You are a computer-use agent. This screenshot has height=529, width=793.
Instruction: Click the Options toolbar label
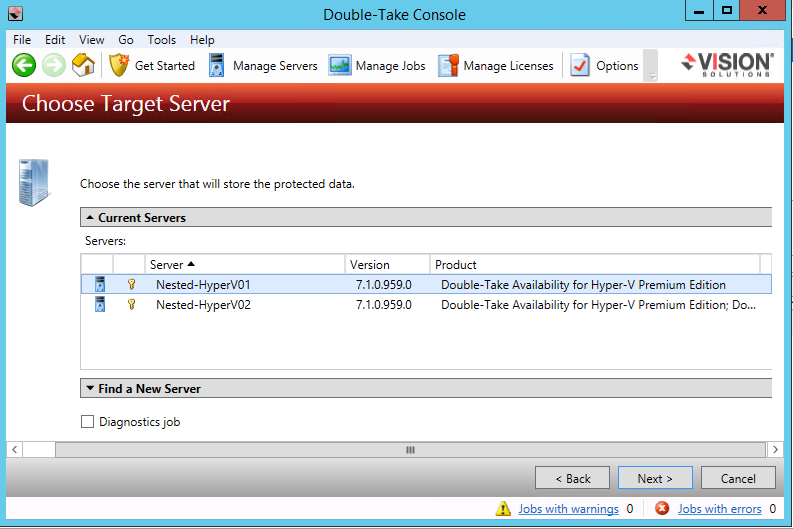click(x=617, y=66)
